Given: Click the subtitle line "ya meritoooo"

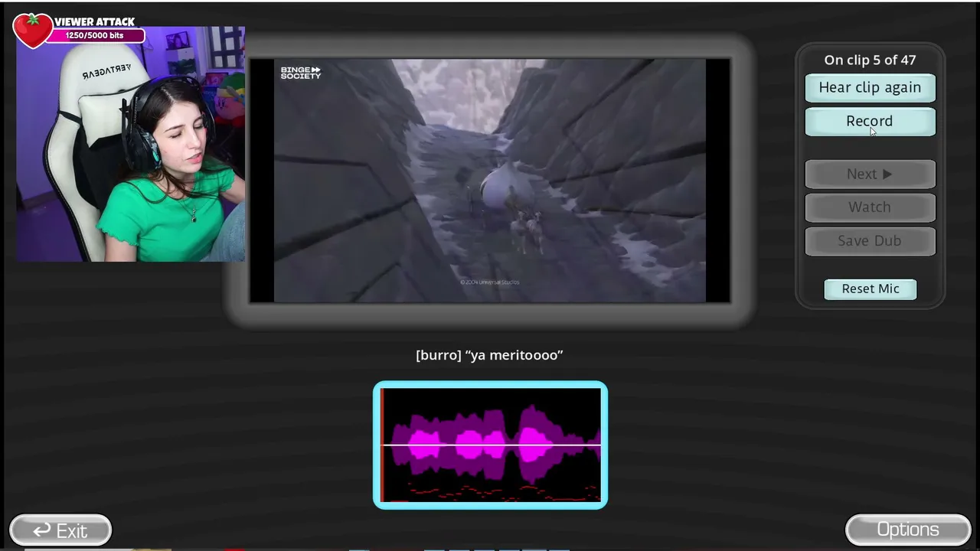Looking at the screenshot, I should tap(489, 355).
